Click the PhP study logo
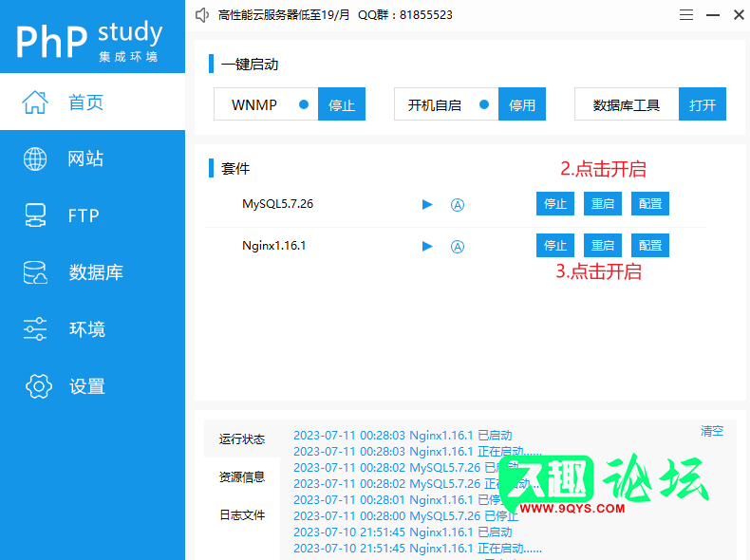The width and height of the screenshot is (750, 560). point(89,41)
